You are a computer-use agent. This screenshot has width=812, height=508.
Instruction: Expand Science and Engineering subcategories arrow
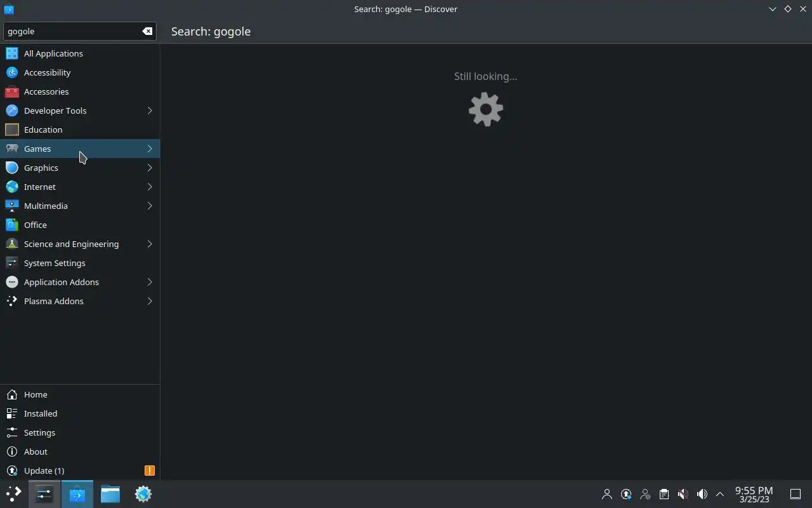(150, 244)
